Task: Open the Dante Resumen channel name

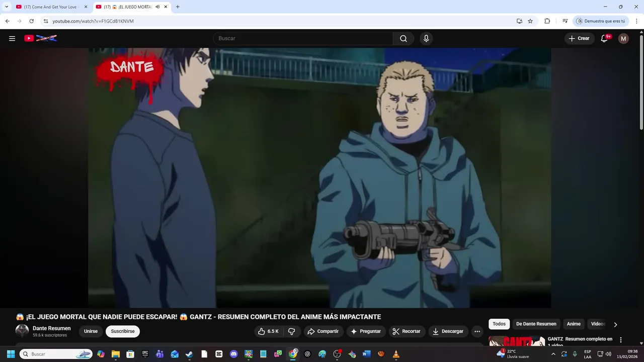Action: [52, 328]
